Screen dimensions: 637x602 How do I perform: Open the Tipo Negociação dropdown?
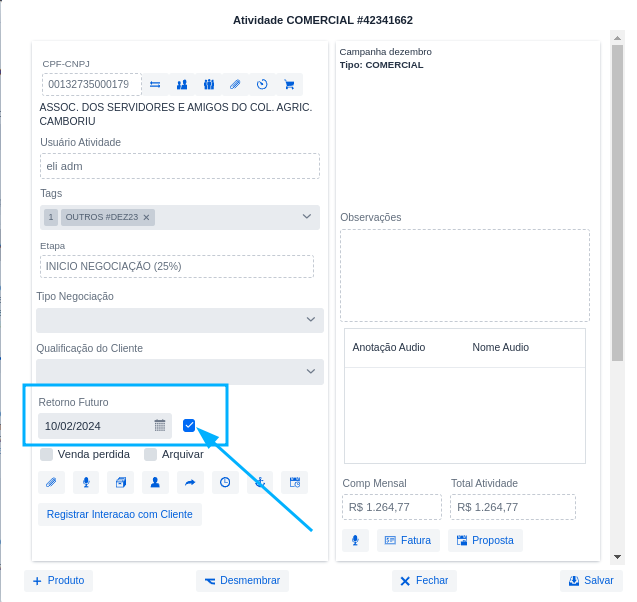click(x=311, y=320)
